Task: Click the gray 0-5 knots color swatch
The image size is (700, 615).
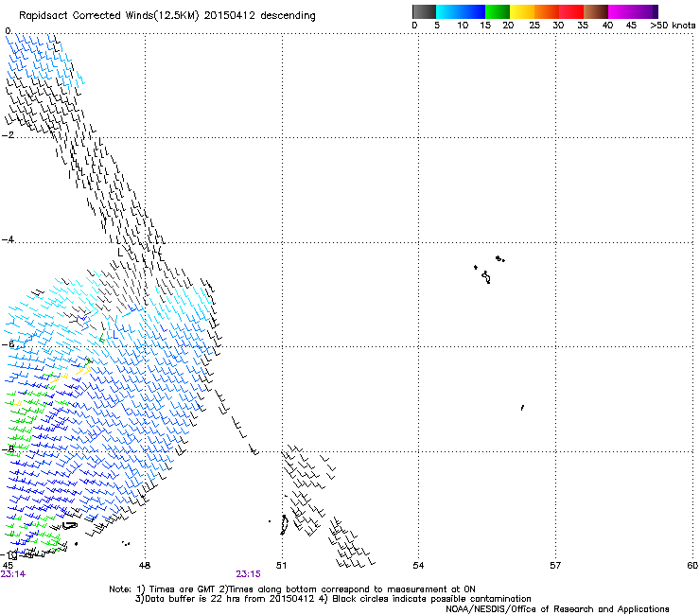Action: [424, 11]
